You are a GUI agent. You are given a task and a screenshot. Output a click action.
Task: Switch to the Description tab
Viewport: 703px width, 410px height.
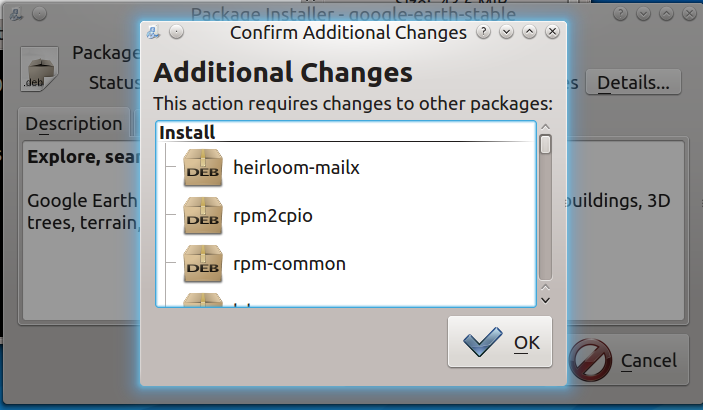pyautogui.click(x=74, y=124)
